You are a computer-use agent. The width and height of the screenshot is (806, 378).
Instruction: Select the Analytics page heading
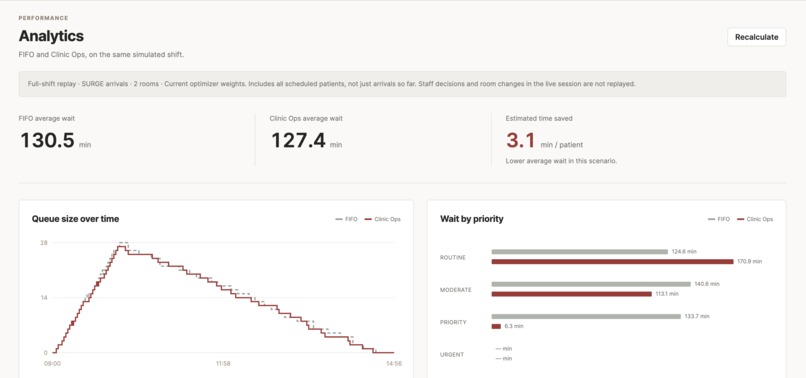click(51, 36)
